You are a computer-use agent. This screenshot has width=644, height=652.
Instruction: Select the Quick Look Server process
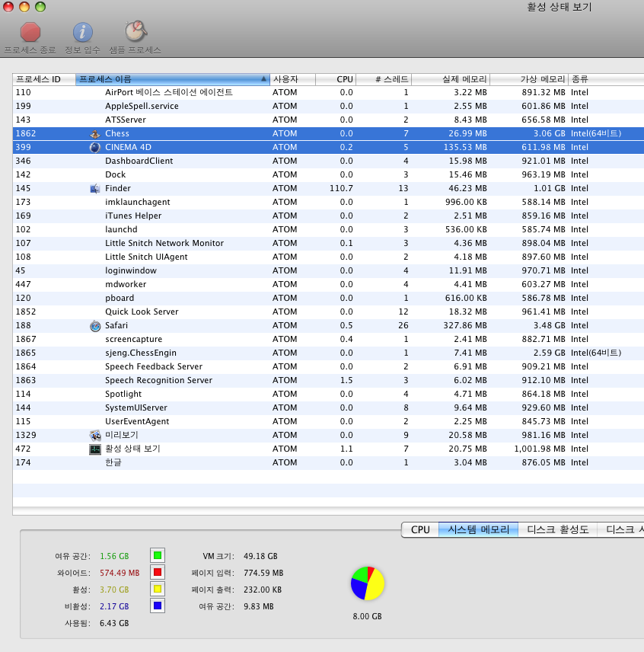pyautogui.click(x=328, y=312)
